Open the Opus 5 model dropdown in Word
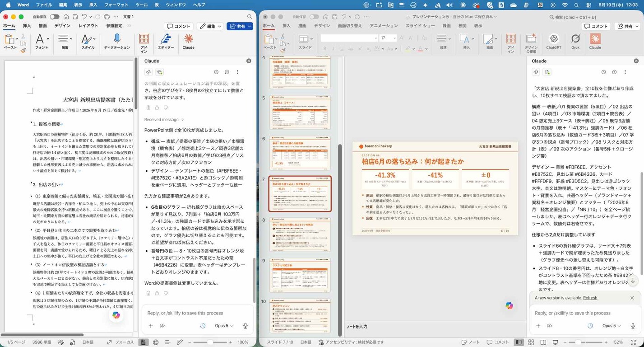Screen dimensions: 644x347 (x=224, y=326)
